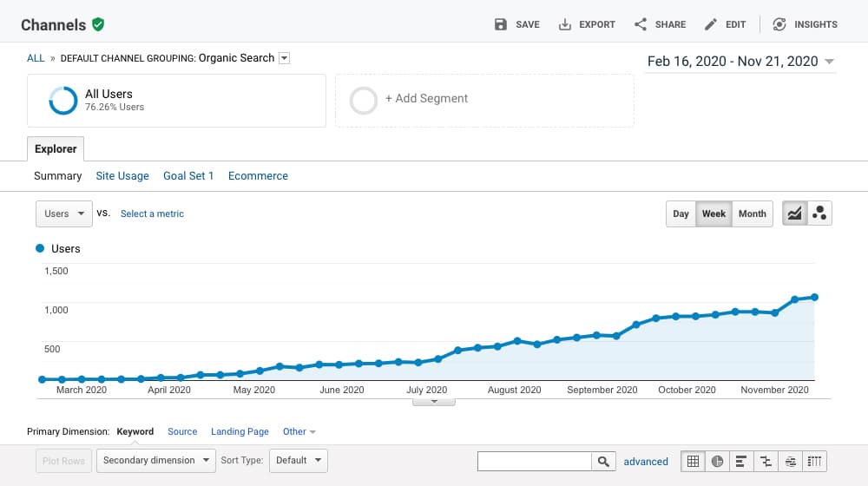Click the Save disk icon

[501, 24]
